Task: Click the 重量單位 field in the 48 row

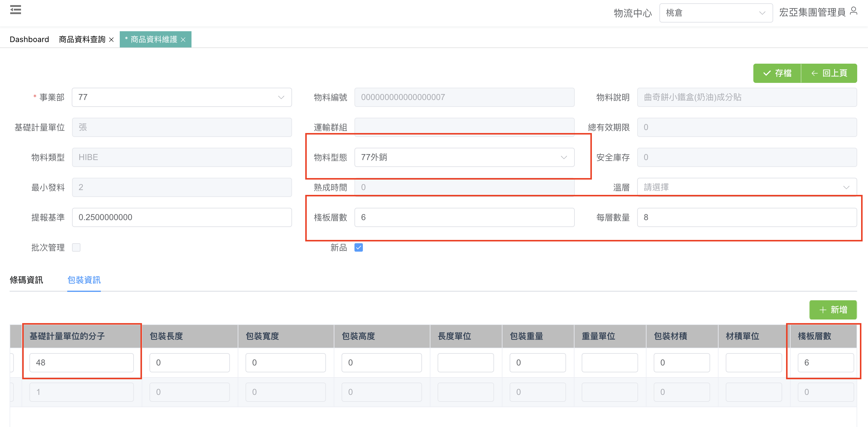Action: (x=610, y=363)
